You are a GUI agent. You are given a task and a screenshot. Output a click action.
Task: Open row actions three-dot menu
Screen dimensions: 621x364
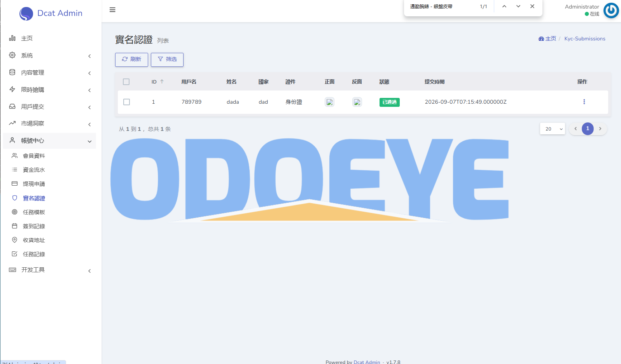[x=584, y=102]
